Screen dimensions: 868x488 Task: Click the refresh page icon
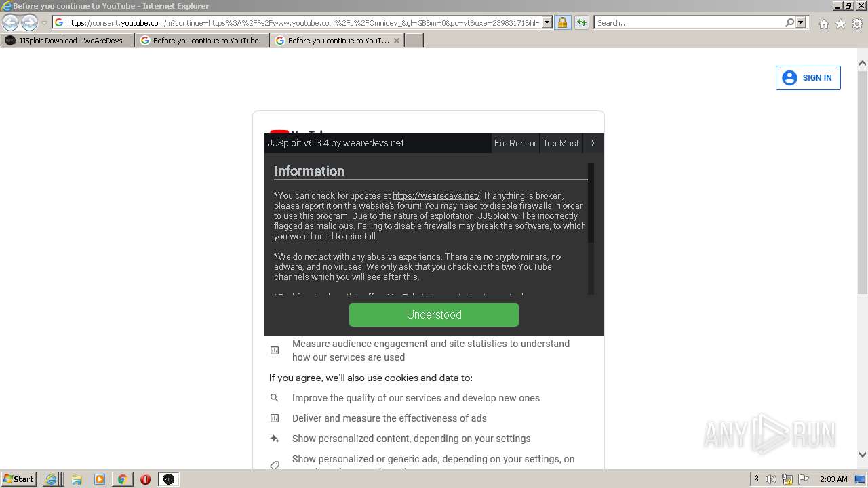[582, 23]
